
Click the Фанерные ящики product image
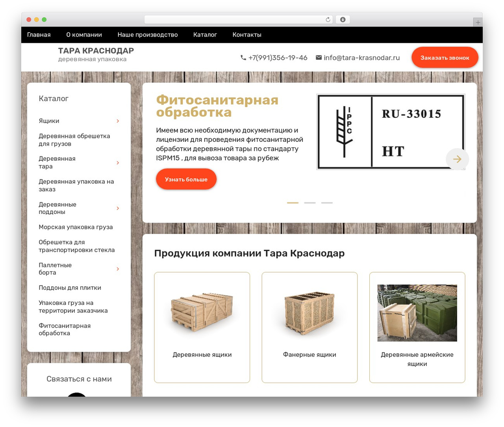click(309, 313)
